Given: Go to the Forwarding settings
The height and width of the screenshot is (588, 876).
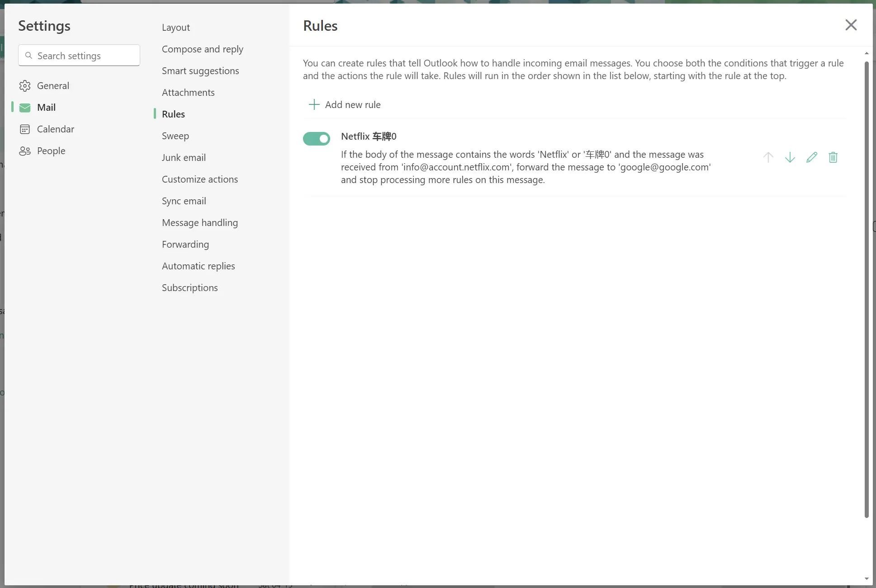Looking at the screenshot, I should pos(185,245).
